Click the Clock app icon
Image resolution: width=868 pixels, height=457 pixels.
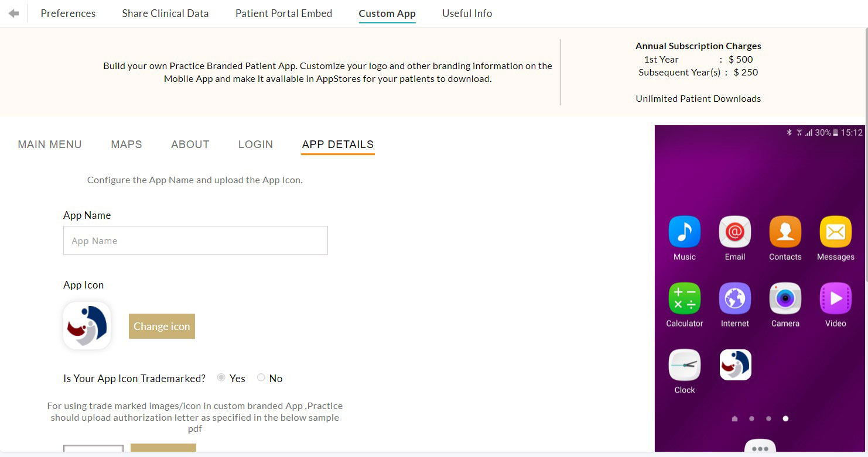pos(684,365)
